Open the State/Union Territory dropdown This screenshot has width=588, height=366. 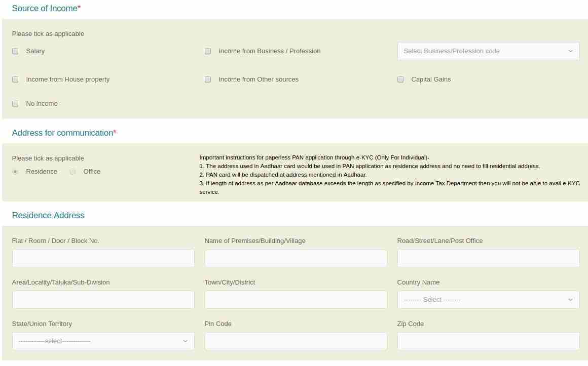[x=103, y=341]
